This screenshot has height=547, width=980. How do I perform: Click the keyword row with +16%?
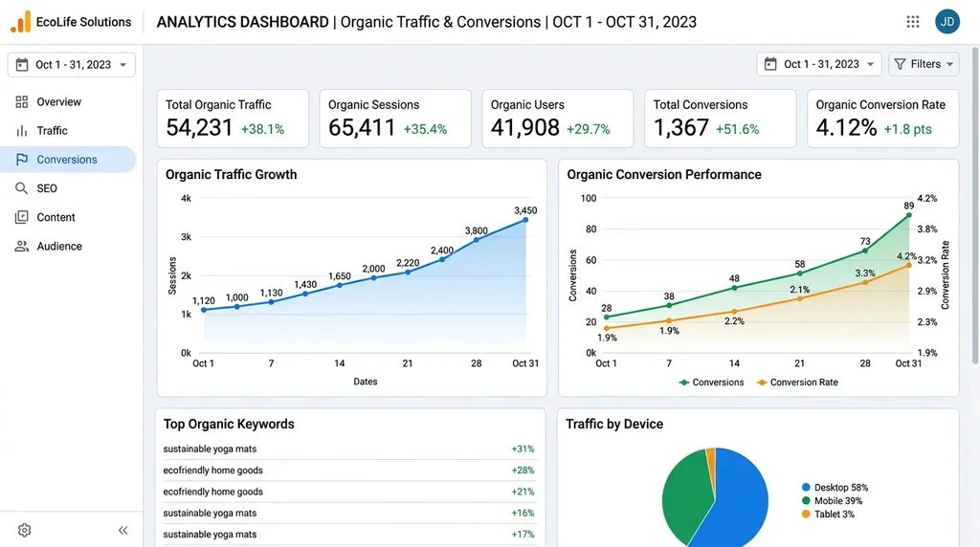348,513
